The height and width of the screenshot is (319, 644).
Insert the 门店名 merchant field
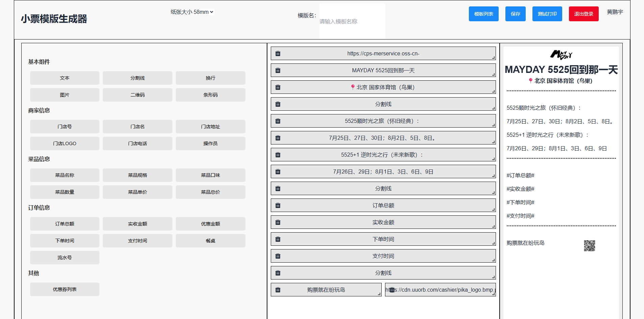[x=138, y=127]
